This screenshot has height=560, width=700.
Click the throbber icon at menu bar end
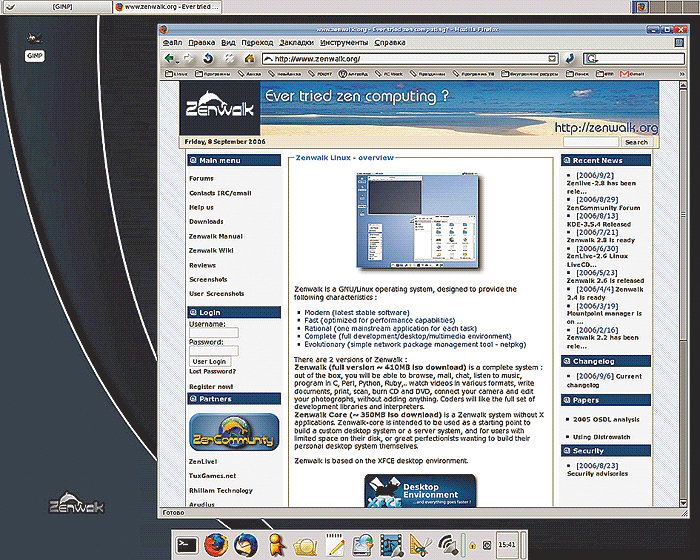[x=679, y=42]
